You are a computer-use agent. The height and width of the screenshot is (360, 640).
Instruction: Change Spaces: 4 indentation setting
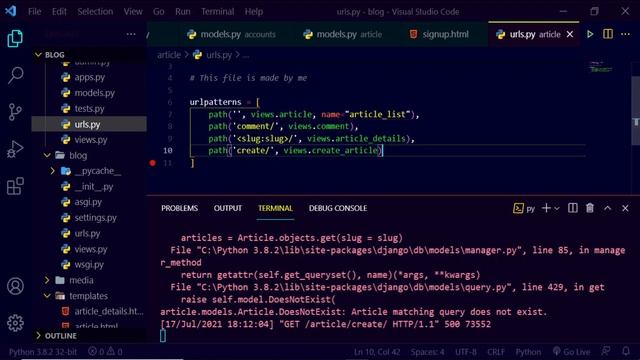pyautogui.click(x=427, y=351)
